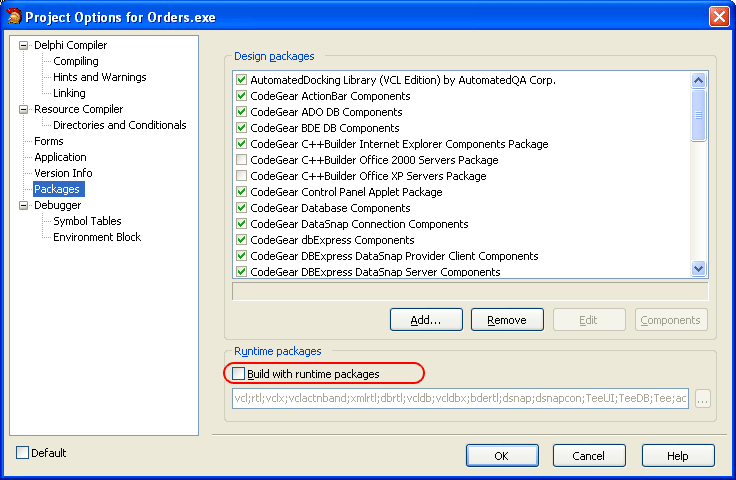Check CodeGear C++Builder Office 2000 Servers Package

pyautogui.click(x=241, y=160)
